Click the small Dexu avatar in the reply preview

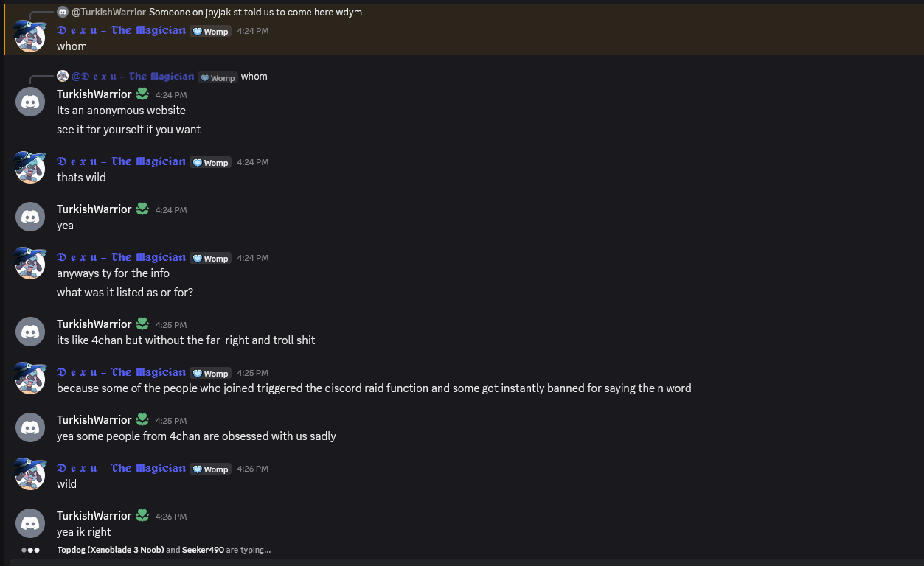tap(63, 77)
